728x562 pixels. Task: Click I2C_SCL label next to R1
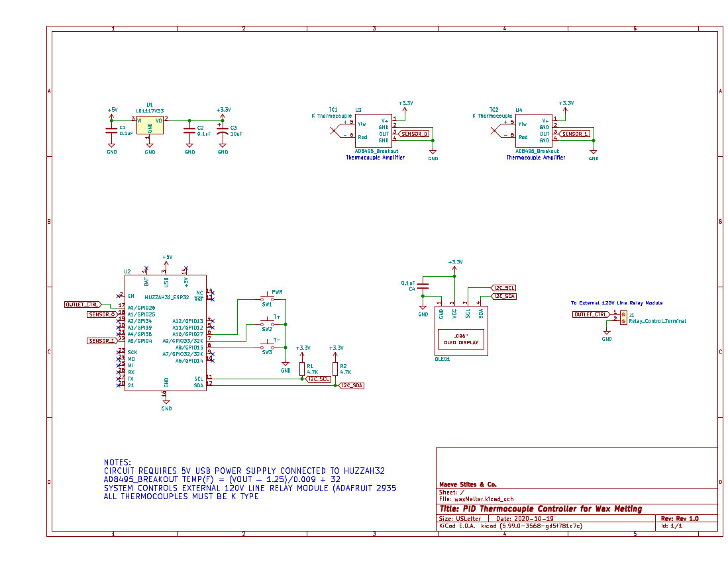[x=319, y=379]
